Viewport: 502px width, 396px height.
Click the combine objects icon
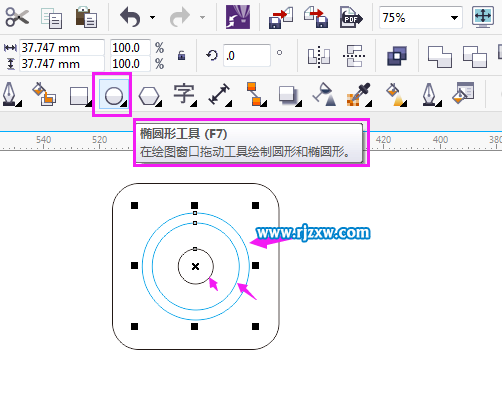397,56
